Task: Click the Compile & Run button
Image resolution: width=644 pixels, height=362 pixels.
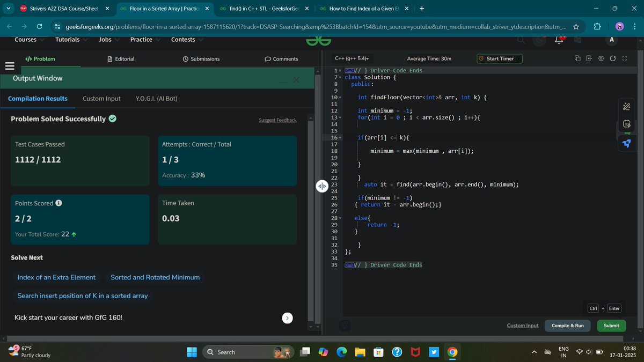Action: click(567, 326)
